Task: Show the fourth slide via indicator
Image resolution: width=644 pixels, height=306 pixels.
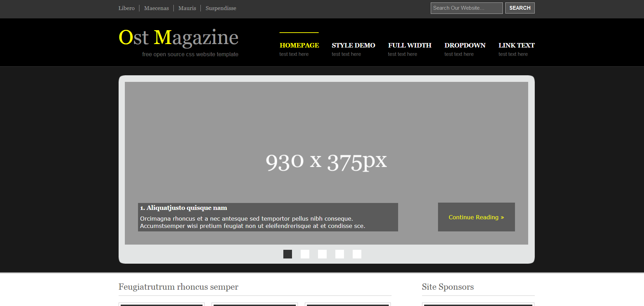Action: click(340, 254)
